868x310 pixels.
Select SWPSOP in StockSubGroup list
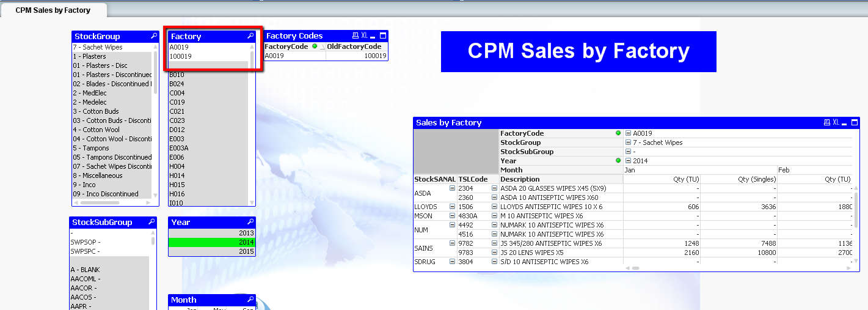click(109, 242)
